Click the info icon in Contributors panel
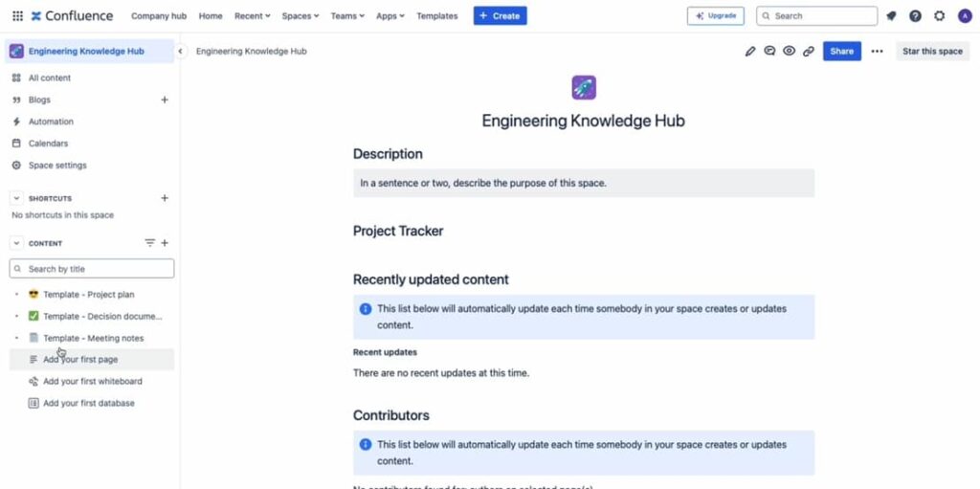 366,445
